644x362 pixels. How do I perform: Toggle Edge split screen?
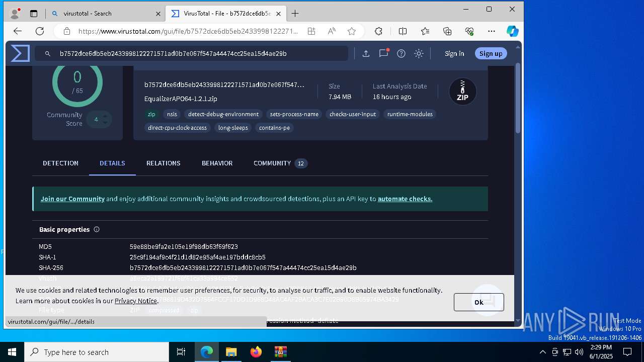coord(403,31)
